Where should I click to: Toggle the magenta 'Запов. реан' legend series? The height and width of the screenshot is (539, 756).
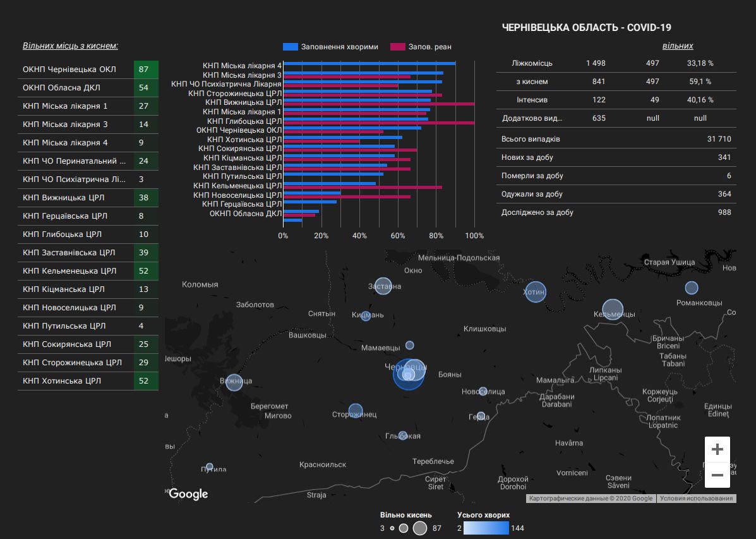coord(421,47)
